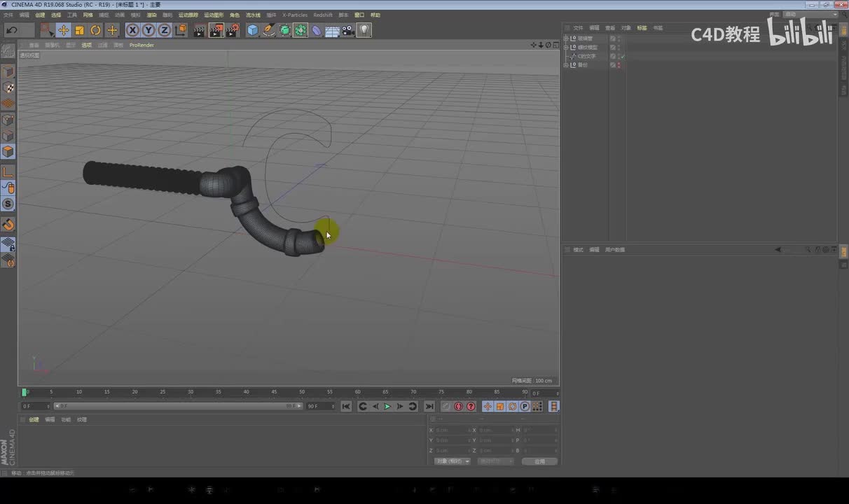
Task: Open the 对象(相对) coordinate dropdown
Action: (453, 461)
